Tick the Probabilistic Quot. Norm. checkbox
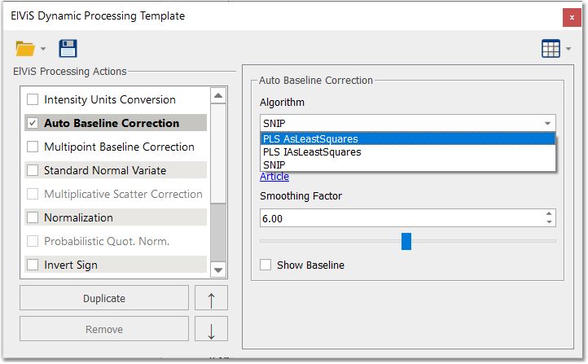588x364 pixels. click(33, 241)
